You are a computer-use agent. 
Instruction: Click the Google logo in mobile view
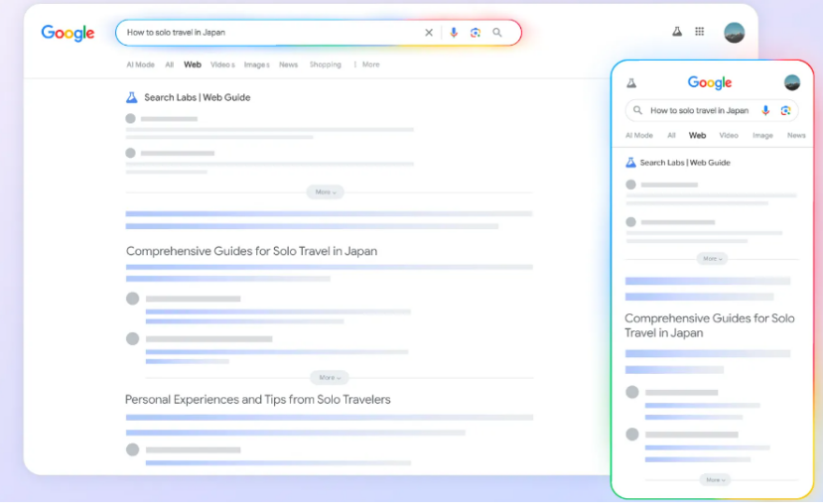pyautogui.click(x=710, y=82)
